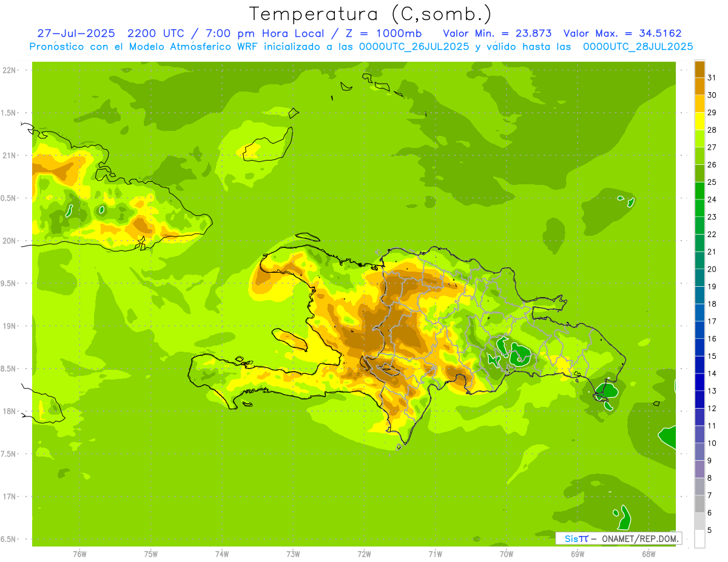Click the teal legend band between 19 and 20
728x562 pixels.
click(x=699, y=278)
